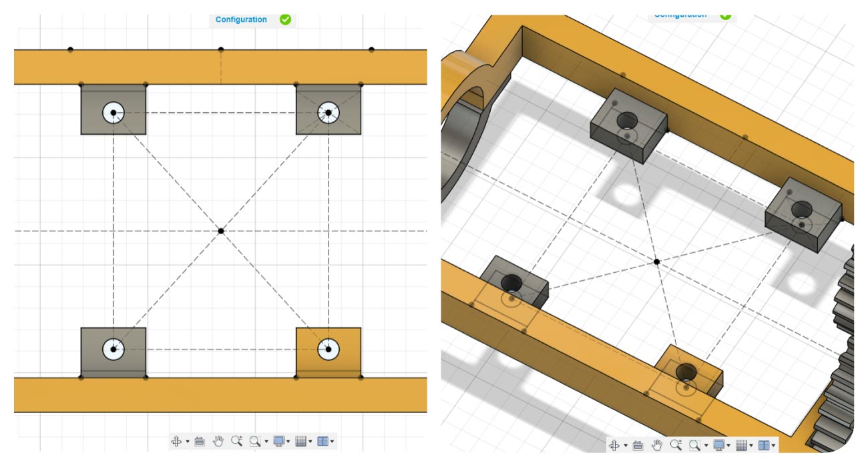Expand Viewports dropdown arrow in the perspective-view panel
Image resolution: width=868 pixels, height=465 pixels.
point(773,446)
